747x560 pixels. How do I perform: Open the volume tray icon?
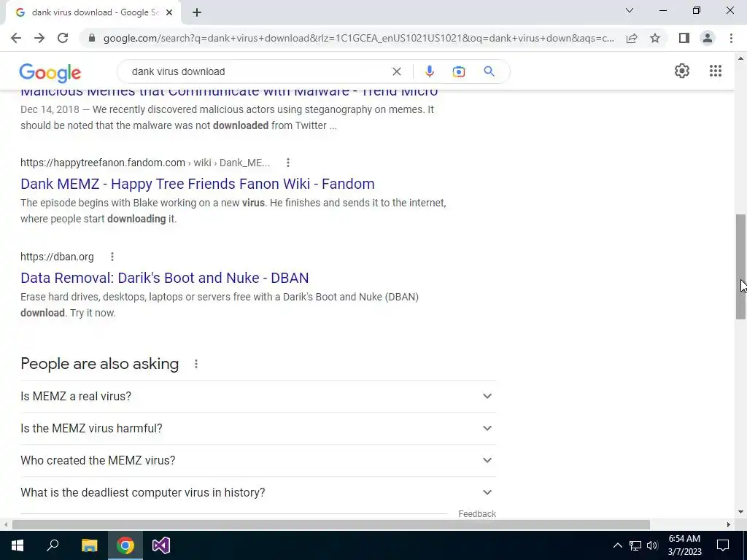point(652,545)
